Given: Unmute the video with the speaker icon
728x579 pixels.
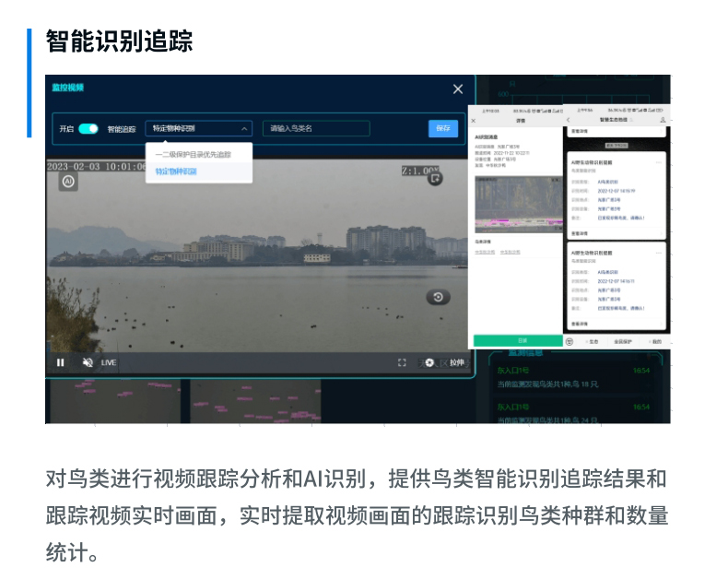Looking at the screenshot, I should tap(88, 362).
